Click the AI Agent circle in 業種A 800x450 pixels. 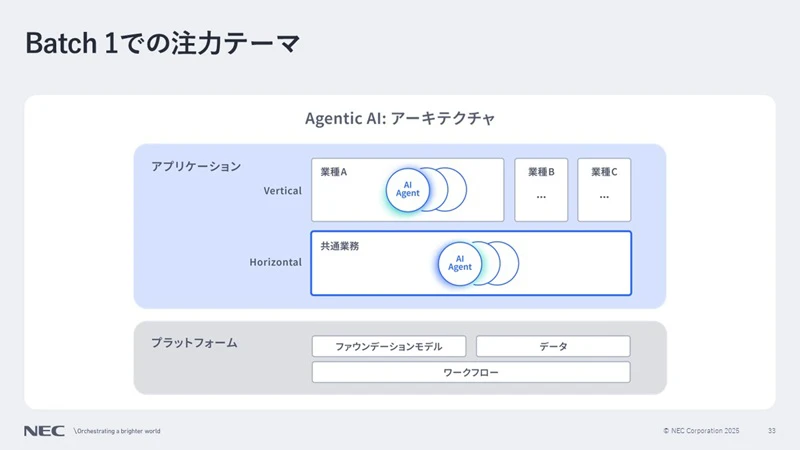coord(407,188)
